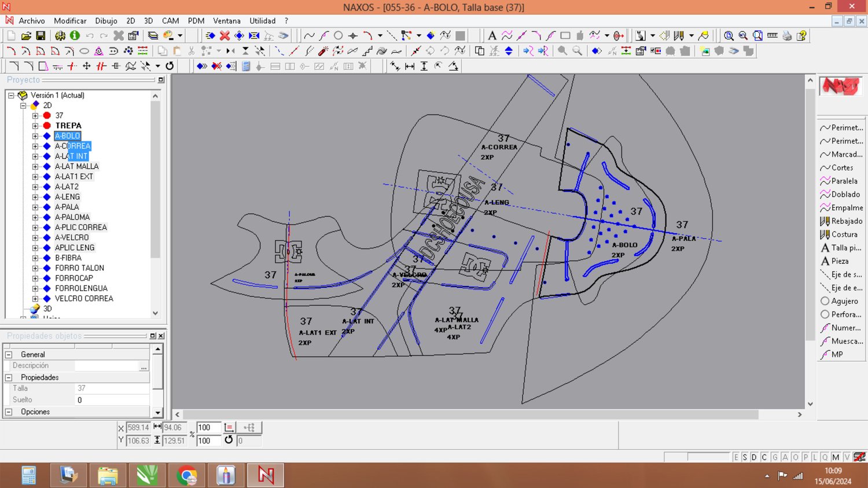Select the circle drawing tool
Screen dimensions: 868x488
338,36
